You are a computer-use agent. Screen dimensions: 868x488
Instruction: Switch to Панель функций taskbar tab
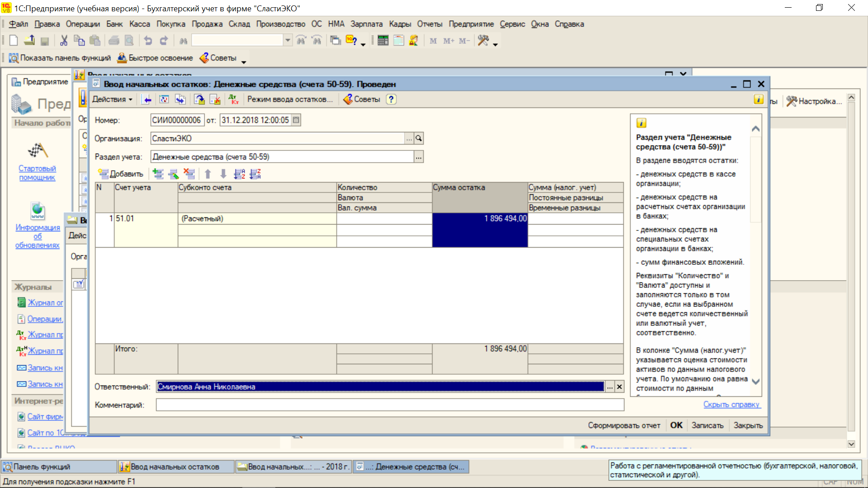pos(59,467)
